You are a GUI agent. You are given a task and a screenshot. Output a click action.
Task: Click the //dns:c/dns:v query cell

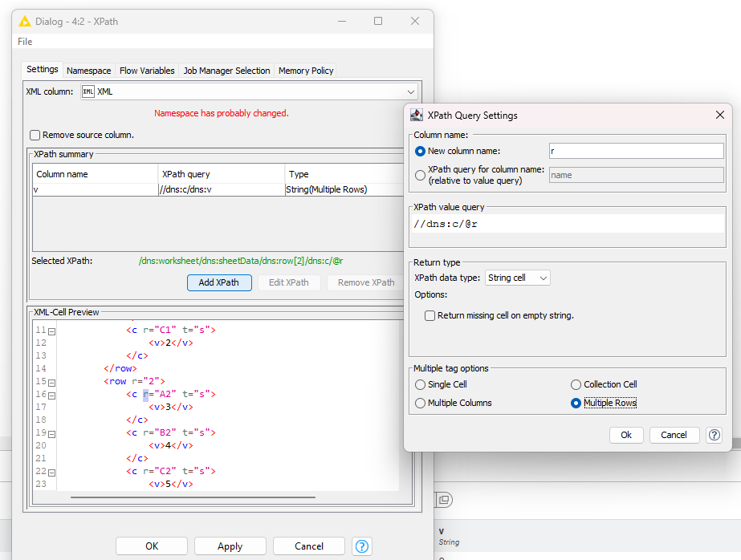click(x=222, y=190)
